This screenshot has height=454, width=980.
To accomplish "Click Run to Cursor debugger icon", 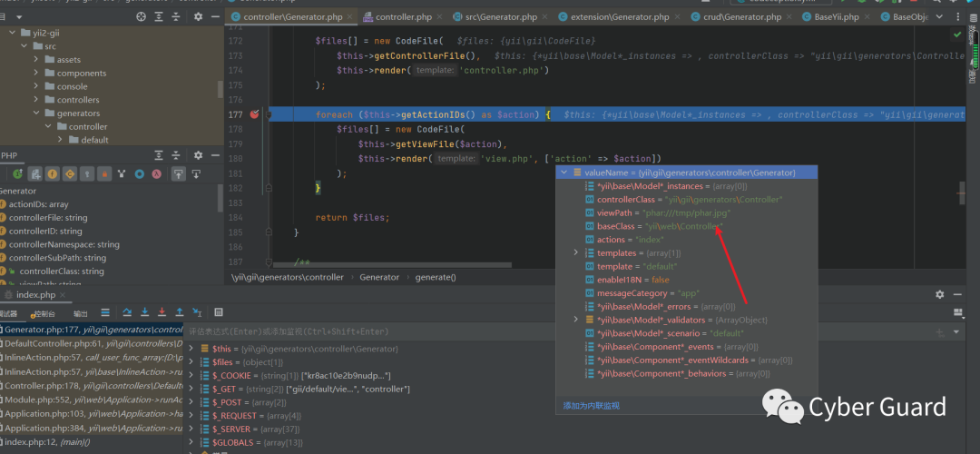I will pos(198,312).
